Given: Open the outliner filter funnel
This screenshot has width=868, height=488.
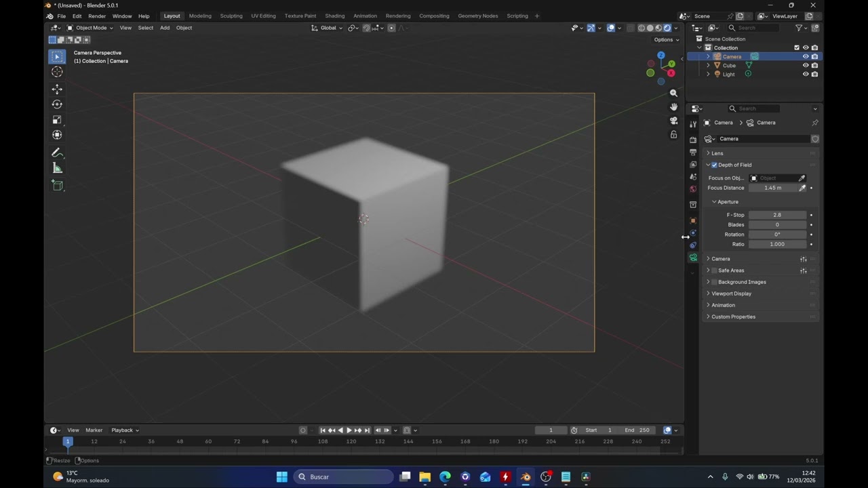Looking at the screenshot, I should point(799,28).
